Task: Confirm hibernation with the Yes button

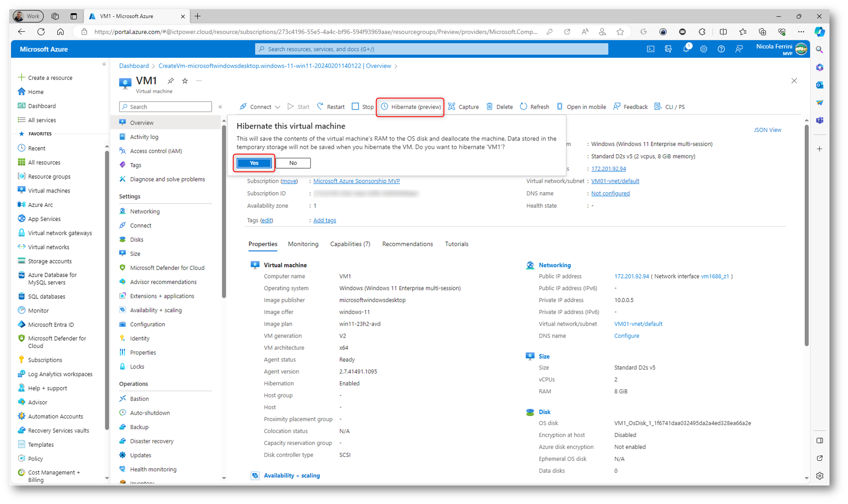Action: click(x=254, y=163)
